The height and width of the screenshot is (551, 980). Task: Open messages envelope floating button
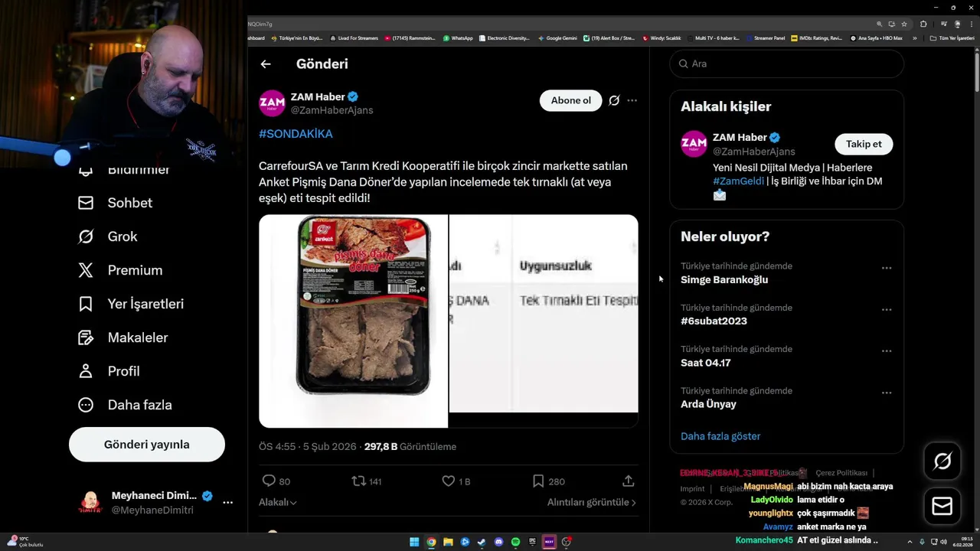click(x=942, y=506)
